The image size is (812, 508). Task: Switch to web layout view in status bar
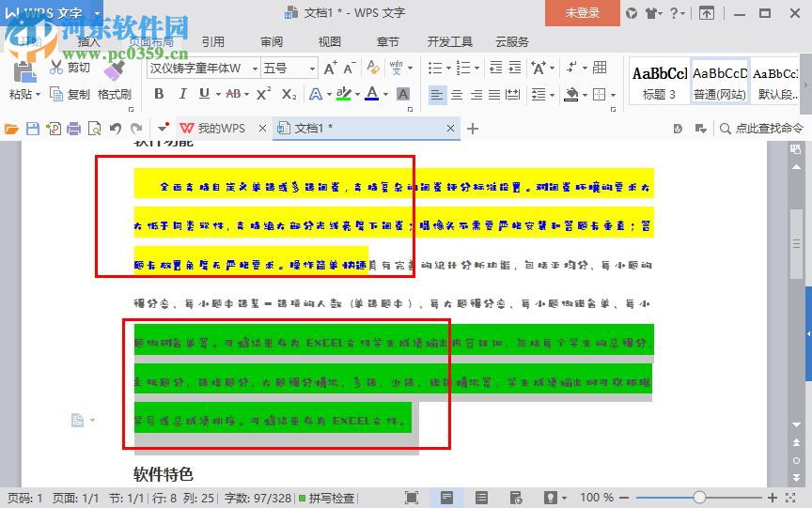coord(516,498)
